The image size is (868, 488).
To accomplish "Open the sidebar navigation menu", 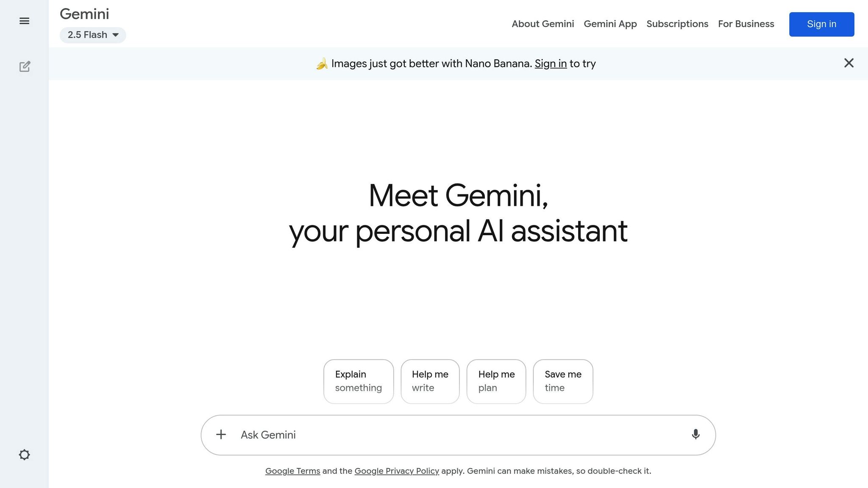I will (25, 21).
